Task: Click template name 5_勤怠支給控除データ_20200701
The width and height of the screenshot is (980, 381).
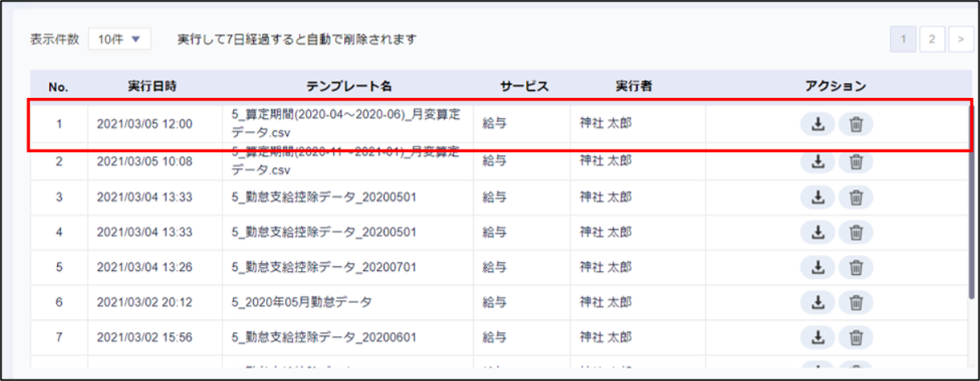Action: pyautogui.click(x=324, y=268)
